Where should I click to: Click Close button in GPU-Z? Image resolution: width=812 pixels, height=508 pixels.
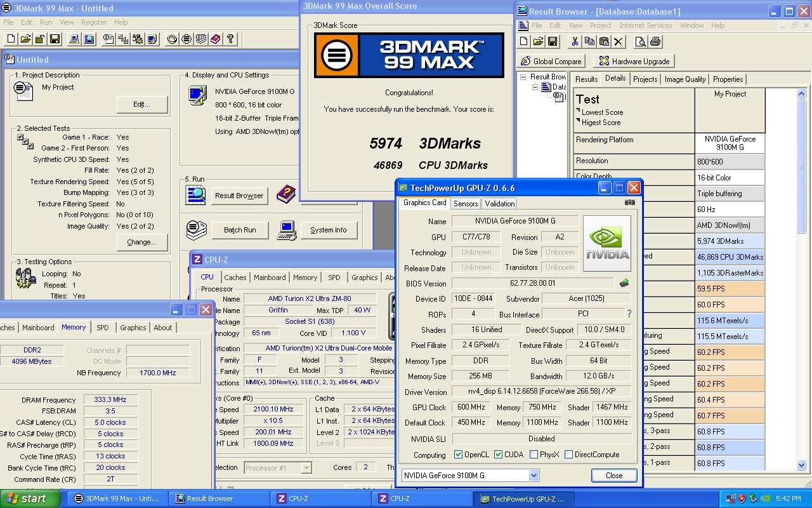click(614, 475)
